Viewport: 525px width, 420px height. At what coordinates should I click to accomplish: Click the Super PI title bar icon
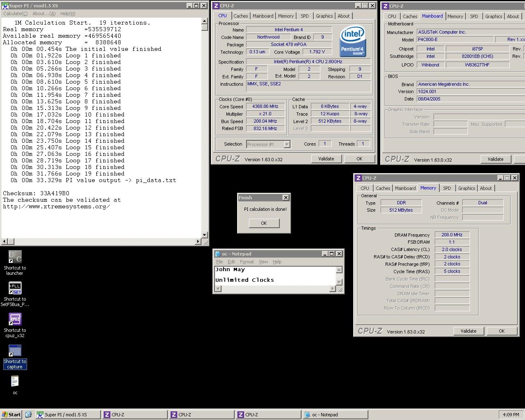pyautogui.click(x=5, y=6)
